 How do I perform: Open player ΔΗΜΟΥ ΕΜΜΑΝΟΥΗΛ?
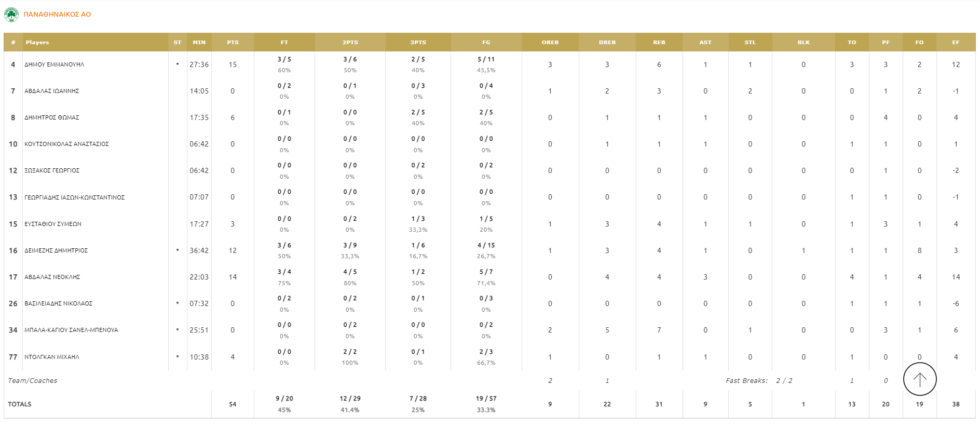54,65
